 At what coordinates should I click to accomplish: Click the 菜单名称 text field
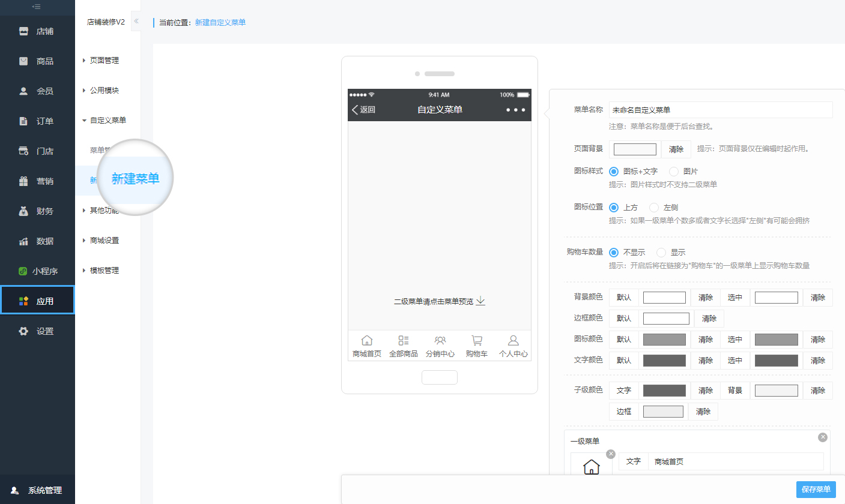coord(720,110)
